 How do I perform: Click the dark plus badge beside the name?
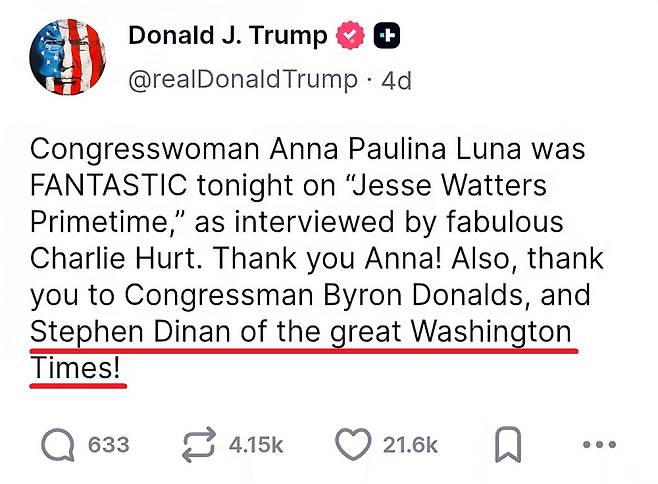(387, 36)
